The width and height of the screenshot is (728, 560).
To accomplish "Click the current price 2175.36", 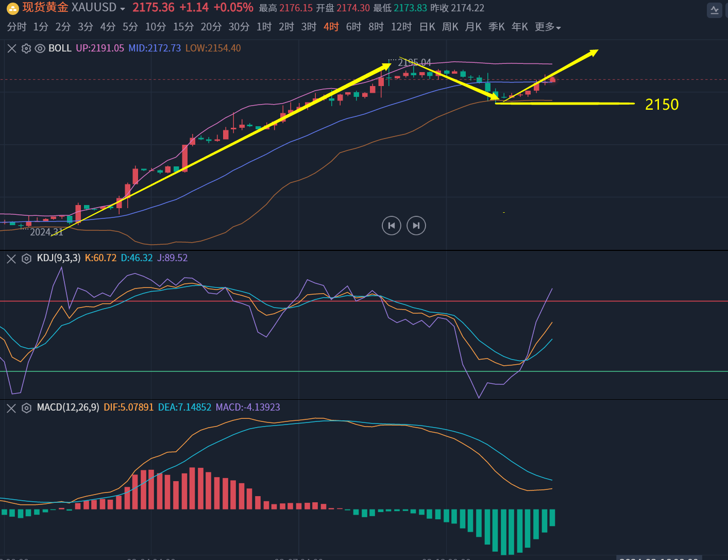I will coord(154,8).
